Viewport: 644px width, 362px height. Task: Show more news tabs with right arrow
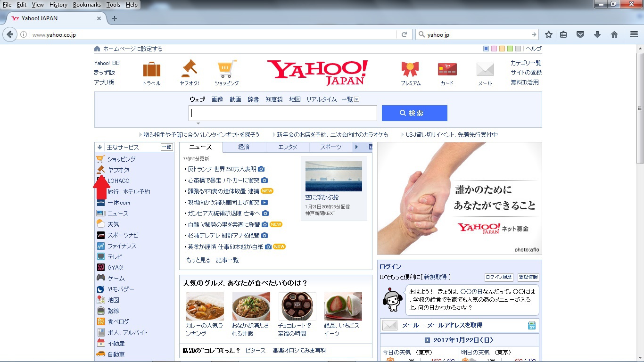point(356,147)
